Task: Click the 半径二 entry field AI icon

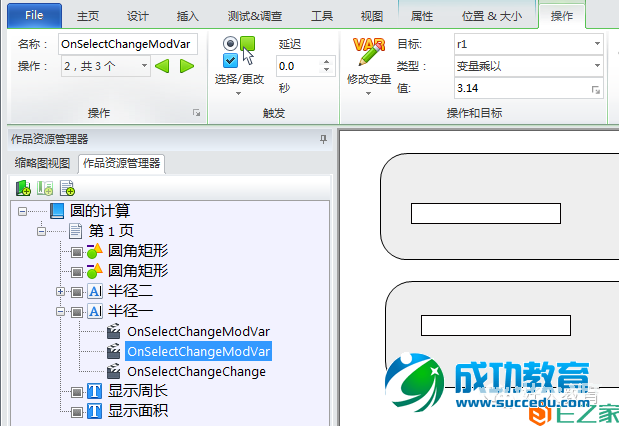Action: point(95,291)
